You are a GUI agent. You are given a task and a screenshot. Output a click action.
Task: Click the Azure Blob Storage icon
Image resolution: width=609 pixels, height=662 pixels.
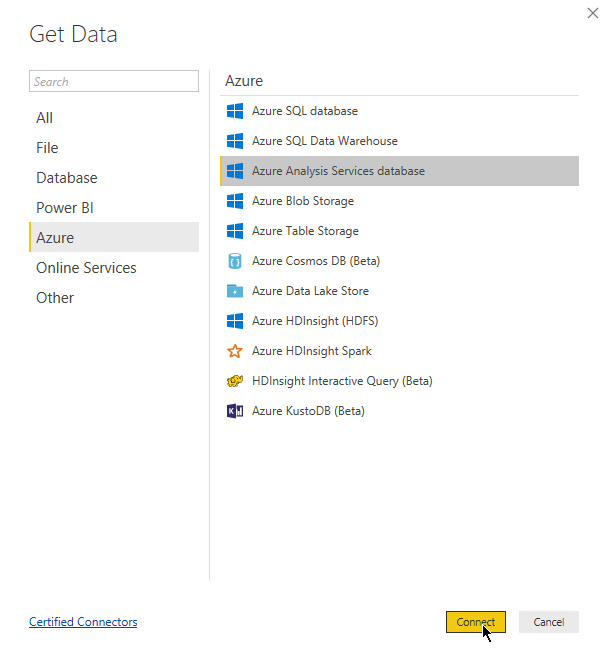[235, 201]
